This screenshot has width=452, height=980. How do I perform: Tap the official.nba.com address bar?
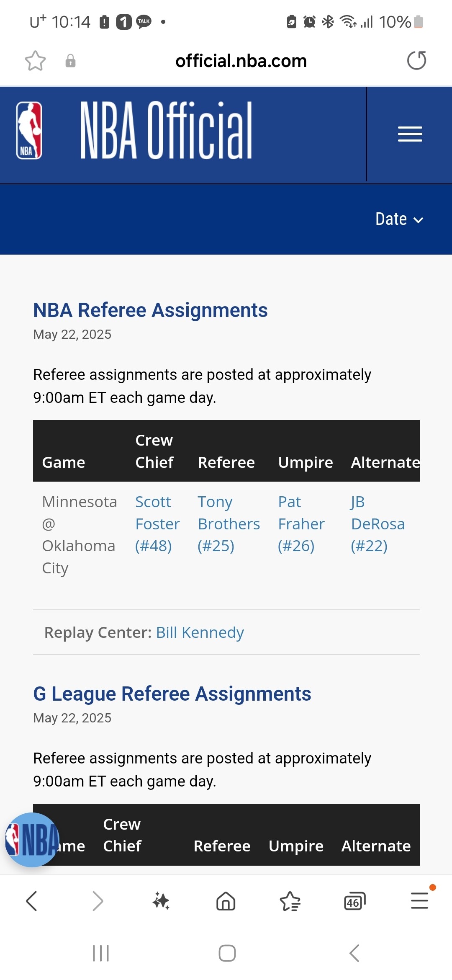pyautogui.click(x=241, y=61)
